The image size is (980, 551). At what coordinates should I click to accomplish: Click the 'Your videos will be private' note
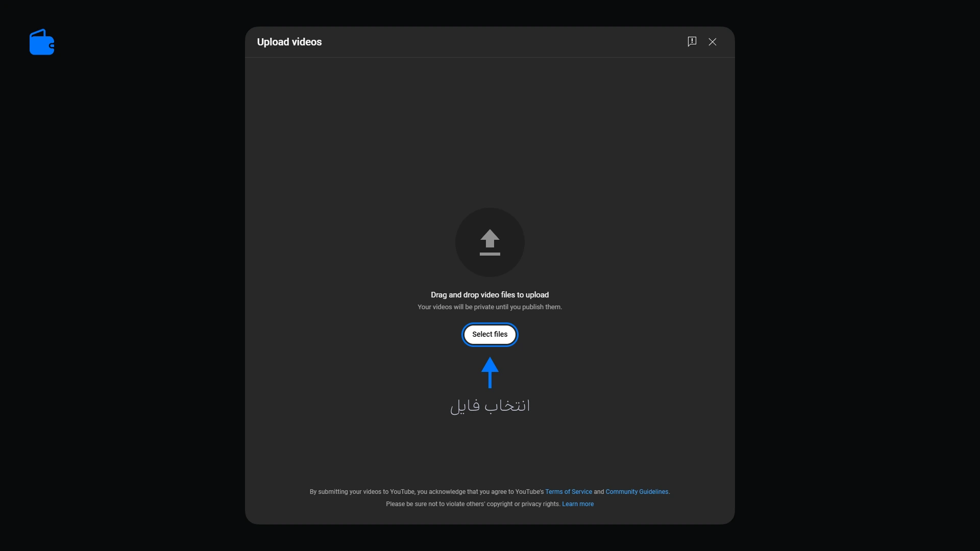point(490,307)
